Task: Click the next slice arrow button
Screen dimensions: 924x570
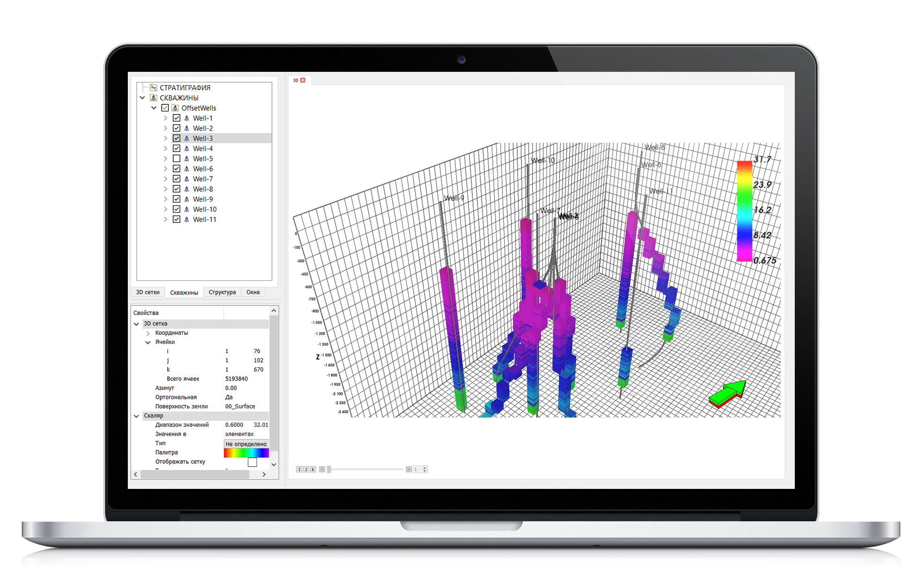Action: click(409, 469)
